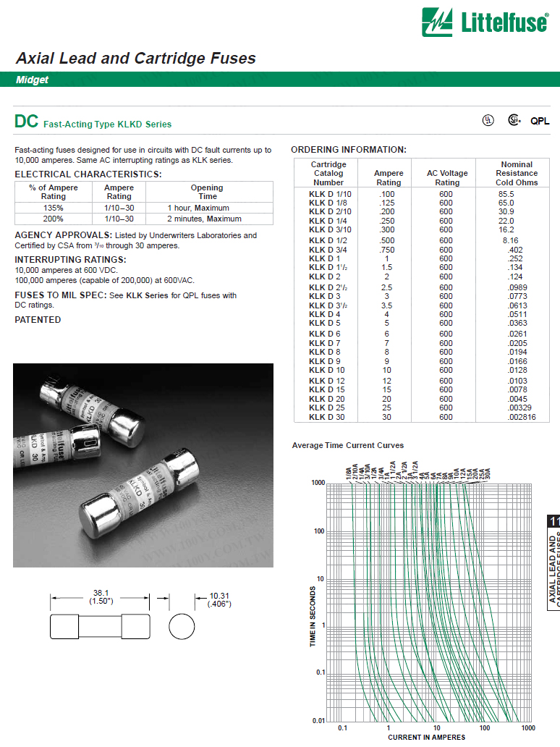Open the fuse product photo

pyautogui.click(x=143, y=465)
